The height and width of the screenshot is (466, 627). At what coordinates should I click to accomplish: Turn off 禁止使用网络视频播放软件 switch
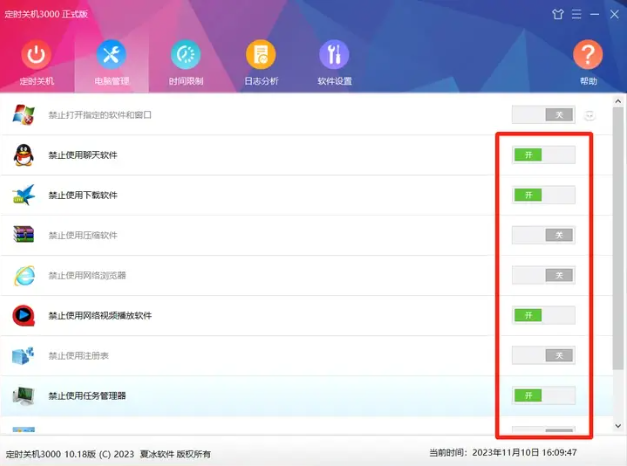coord(543,315)
